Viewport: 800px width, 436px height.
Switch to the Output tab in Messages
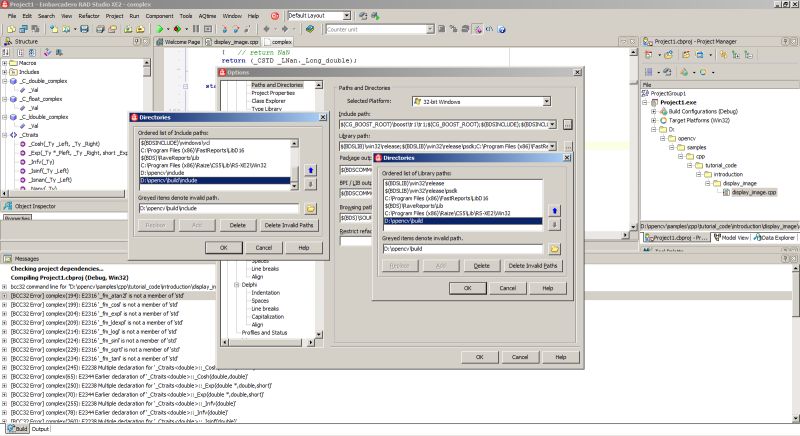point(40,429)
